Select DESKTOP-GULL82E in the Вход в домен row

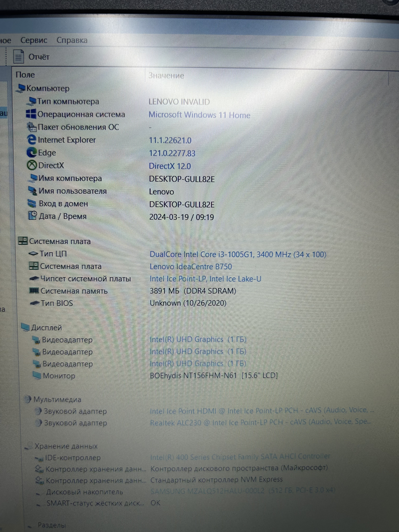pyautogui.click(x=182, y=204)
